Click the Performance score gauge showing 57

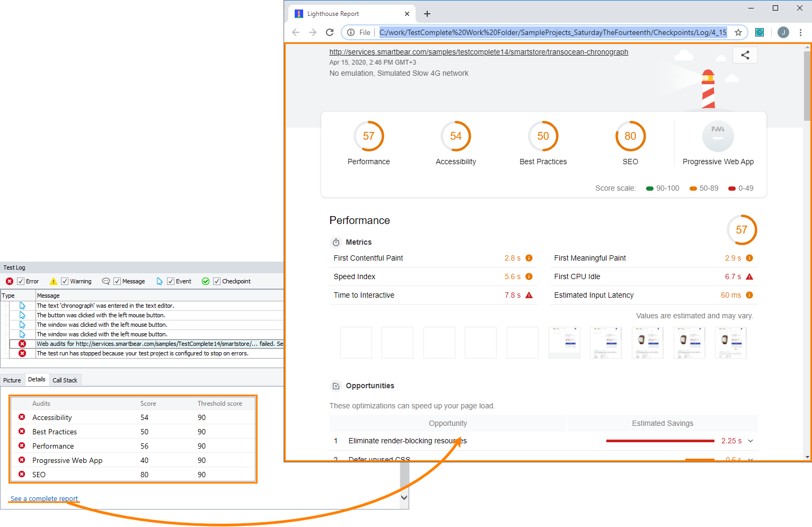coord(369,136)
